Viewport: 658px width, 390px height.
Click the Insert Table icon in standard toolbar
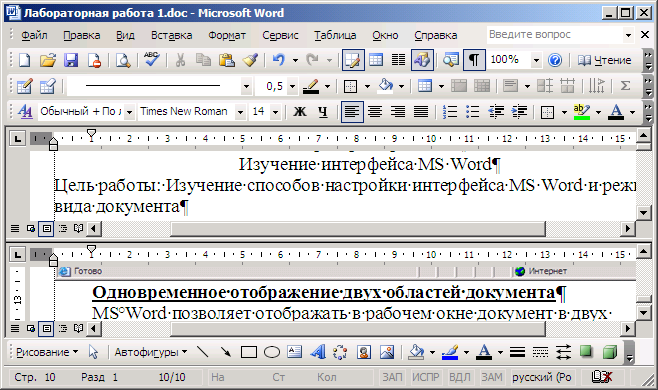coord(376,60)
